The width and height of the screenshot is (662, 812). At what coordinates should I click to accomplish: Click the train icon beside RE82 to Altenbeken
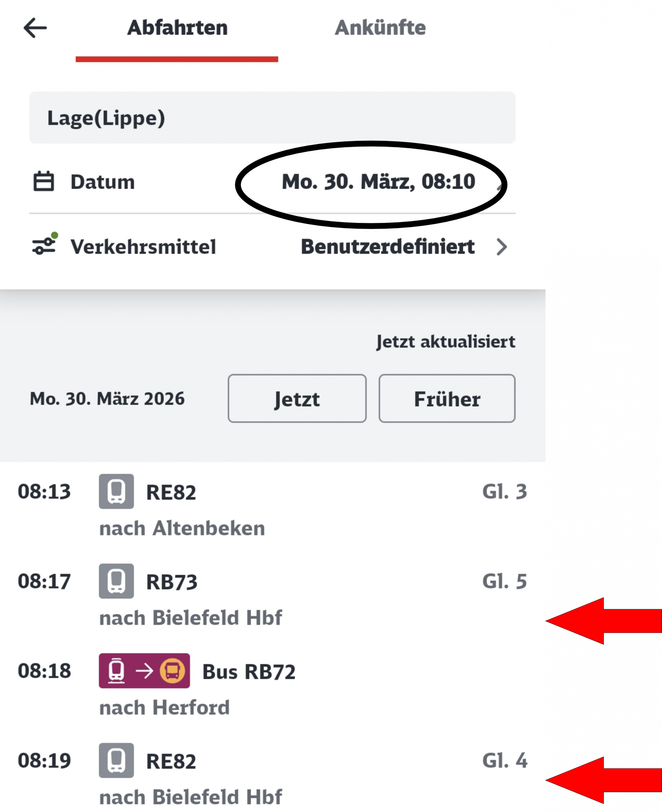click(116, 491)
